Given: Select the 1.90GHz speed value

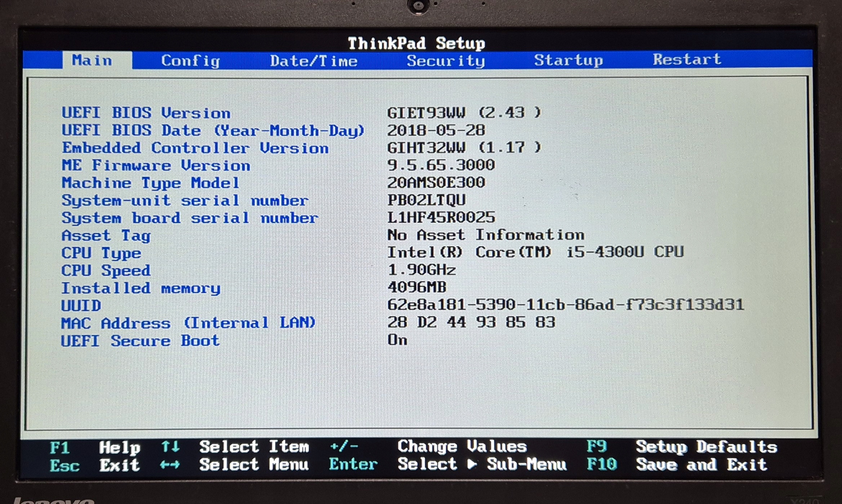Looking at the screenshot, I should (422, 270).
